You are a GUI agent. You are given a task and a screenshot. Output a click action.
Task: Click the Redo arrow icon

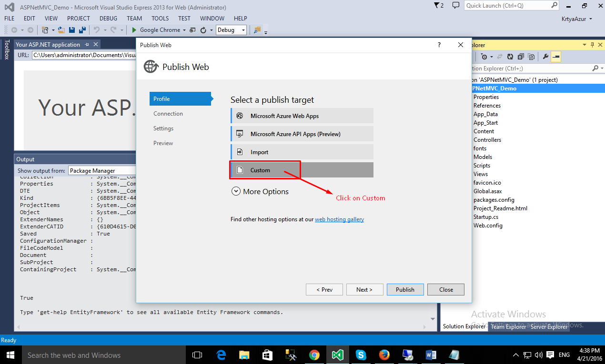(x=113, y=30)
